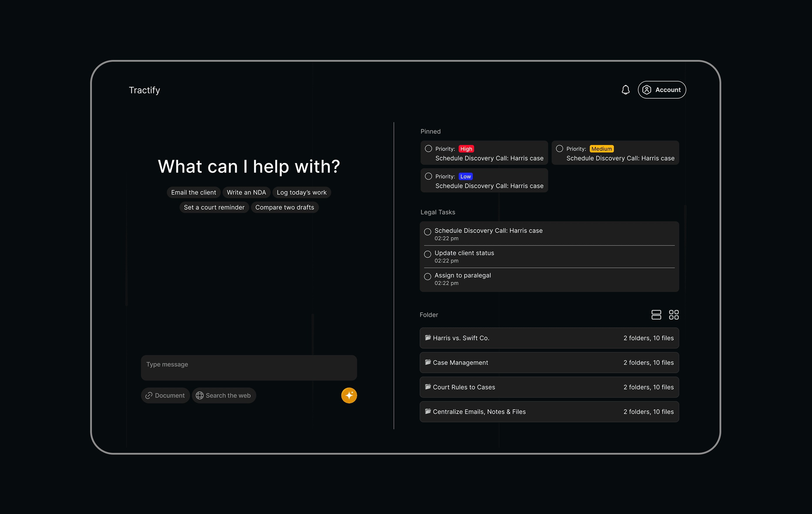The width and height of the screenshot is (812, 514).
Task: Mark Update client status as done
Action: [428, 254]
